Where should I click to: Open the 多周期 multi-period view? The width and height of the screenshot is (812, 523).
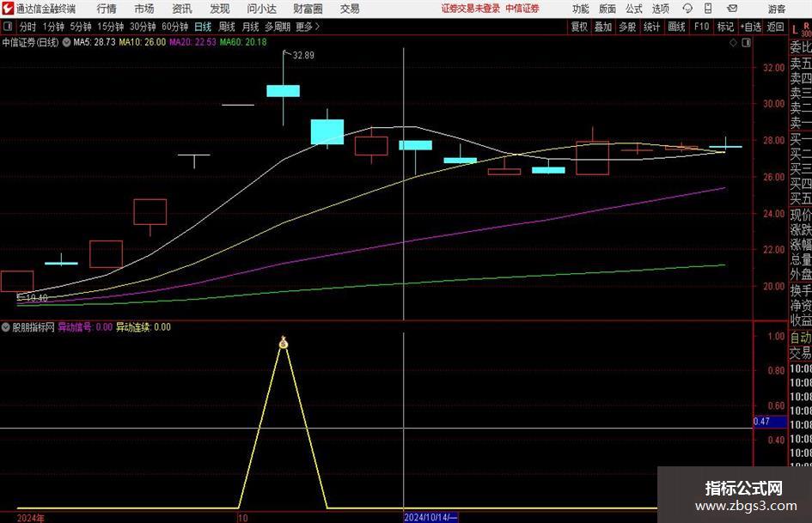click(x=278, y=27)
